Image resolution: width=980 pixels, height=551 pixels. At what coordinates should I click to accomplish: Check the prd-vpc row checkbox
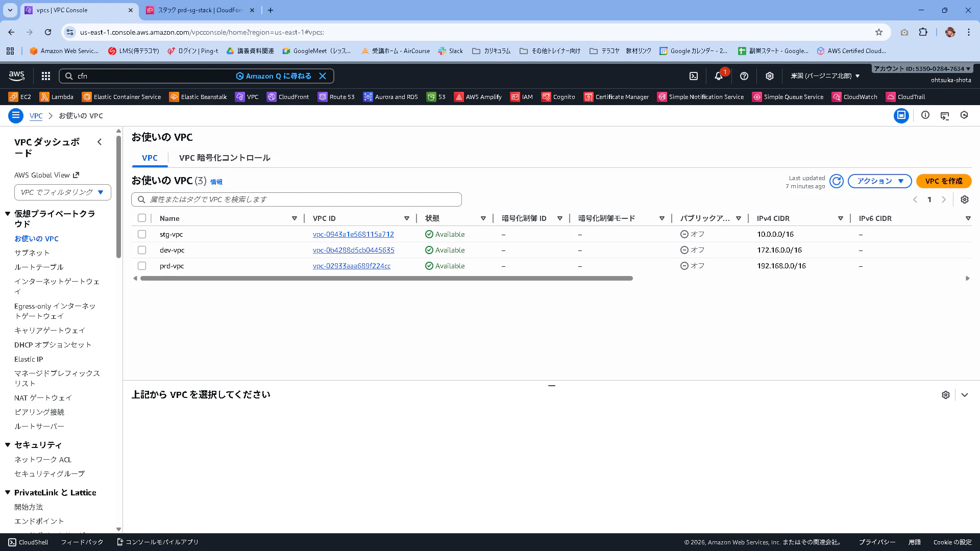tap(142, 266)
